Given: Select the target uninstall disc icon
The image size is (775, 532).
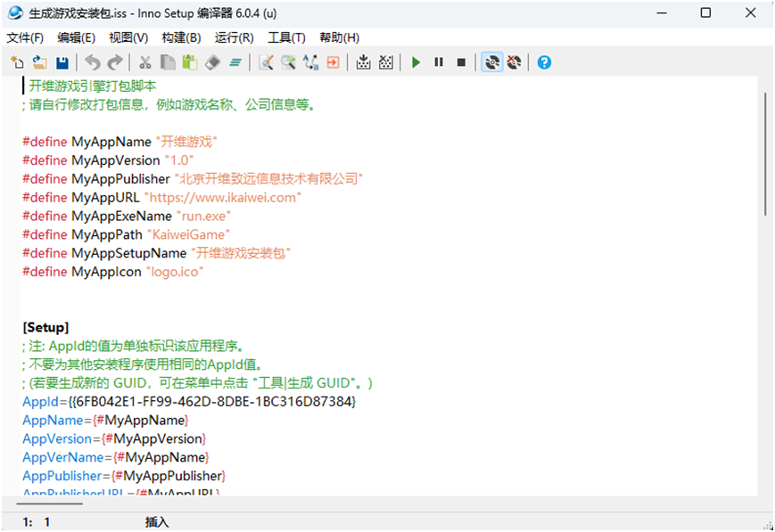Looking at the screenshot, I should 514,62.
